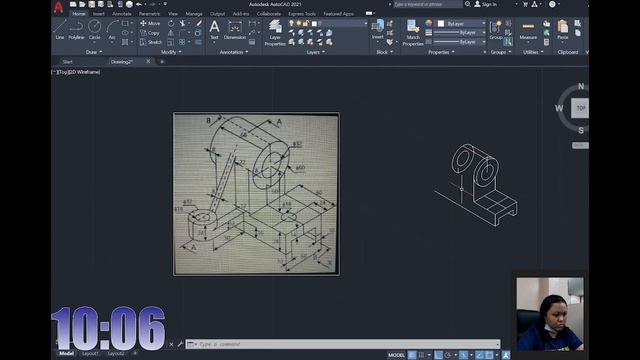This screenshot has width=640, height=360.
Task: Click the keyword search box
Action: tap(427, 4)
